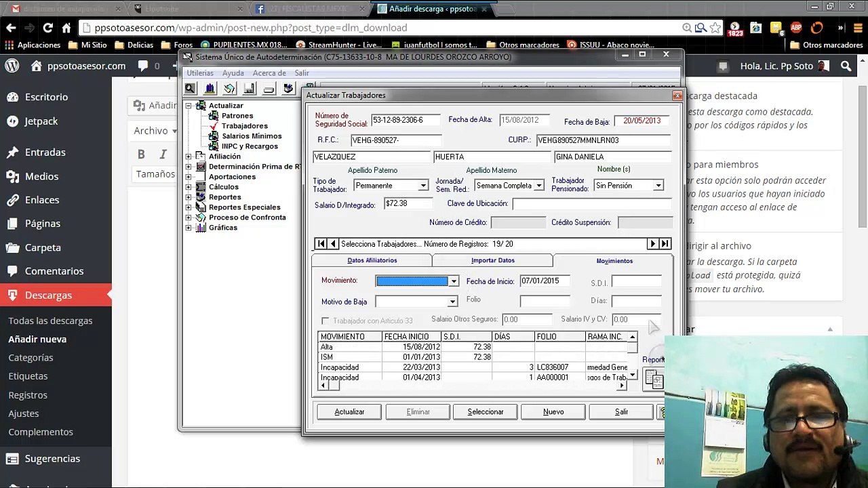Switch to Datos Afiliatorios tab
Viewport: 868px width, 488px height.
[x=372, y=260]
